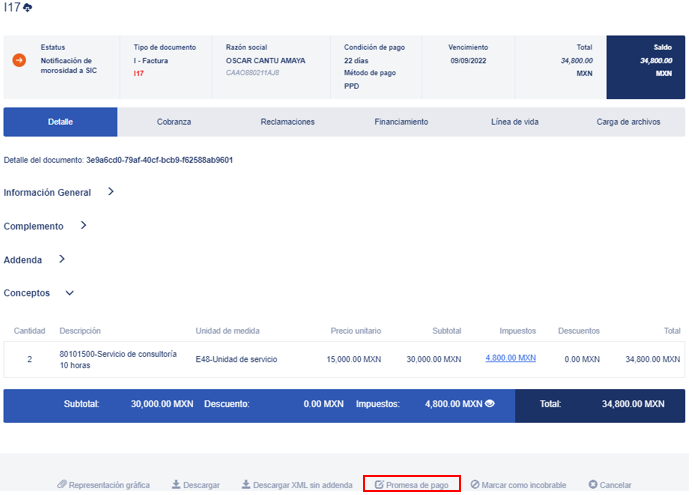Select the Detalle tab
The height and width of the screenshot is (495, 692).
coord(60,122)
